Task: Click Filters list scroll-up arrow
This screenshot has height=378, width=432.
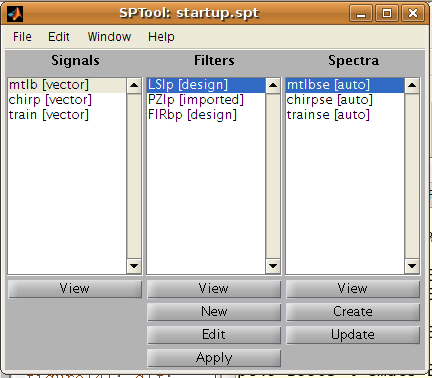Action: pyautogui.click(x=273, y=85)
